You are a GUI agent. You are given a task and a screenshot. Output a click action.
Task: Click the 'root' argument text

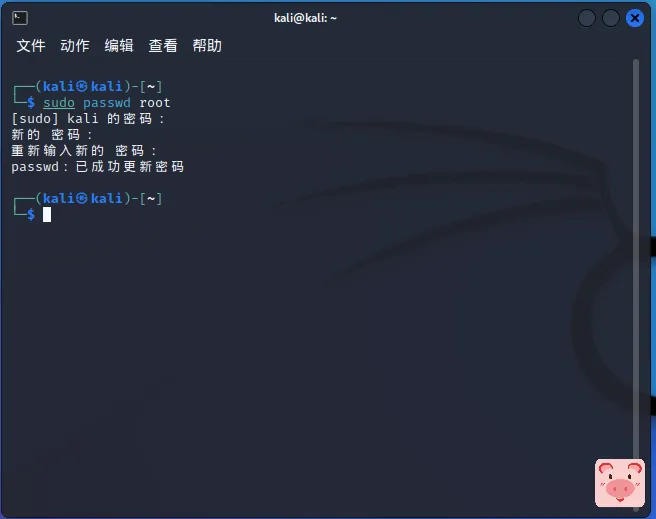click(x=155, y=103)
